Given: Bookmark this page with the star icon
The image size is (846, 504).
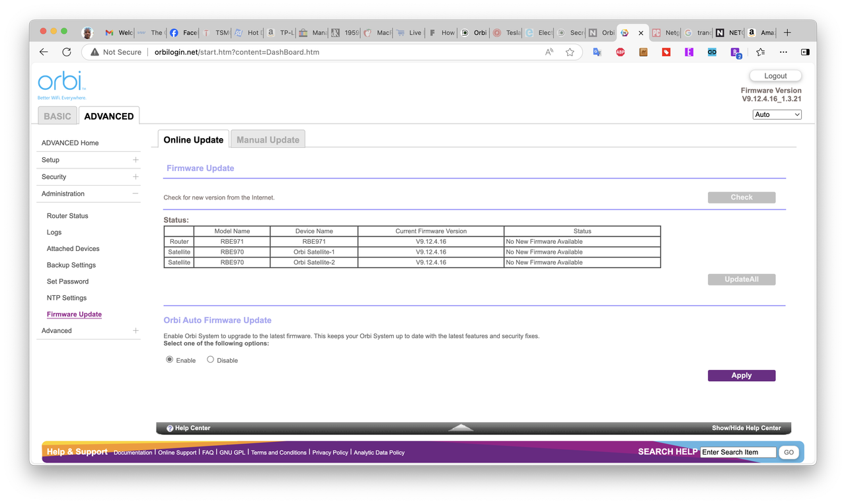Looking at the screenshot, I should [x=570, y=52].
